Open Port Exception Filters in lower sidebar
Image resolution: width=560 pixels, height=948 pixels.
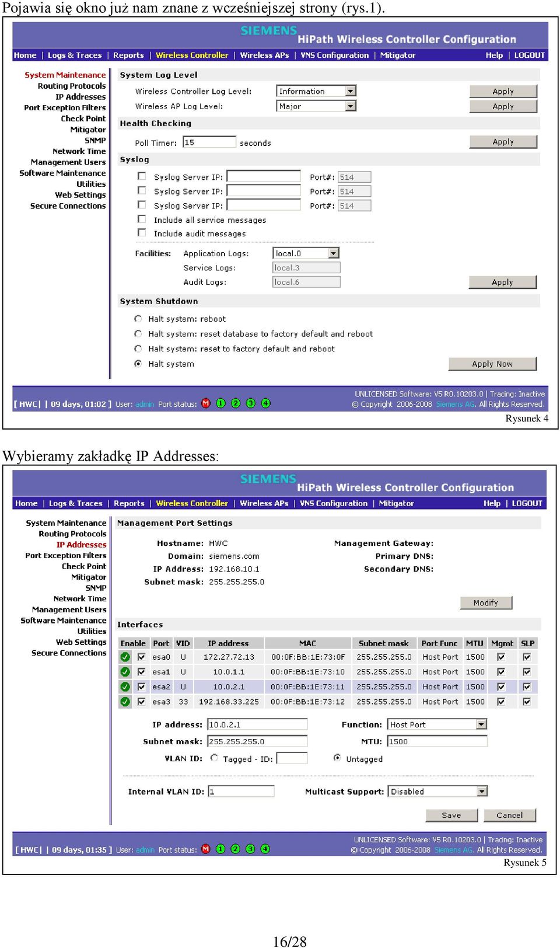coord(65,555)
